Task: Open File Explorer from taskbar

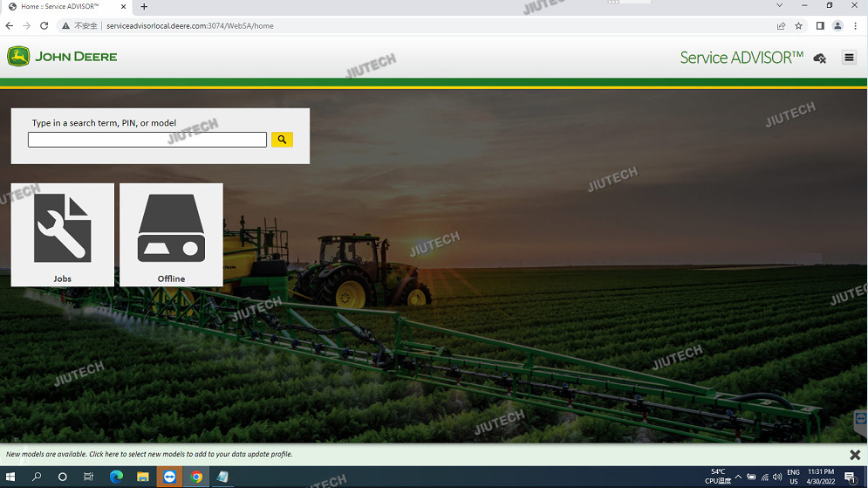Action: click(x=143, y=477)
